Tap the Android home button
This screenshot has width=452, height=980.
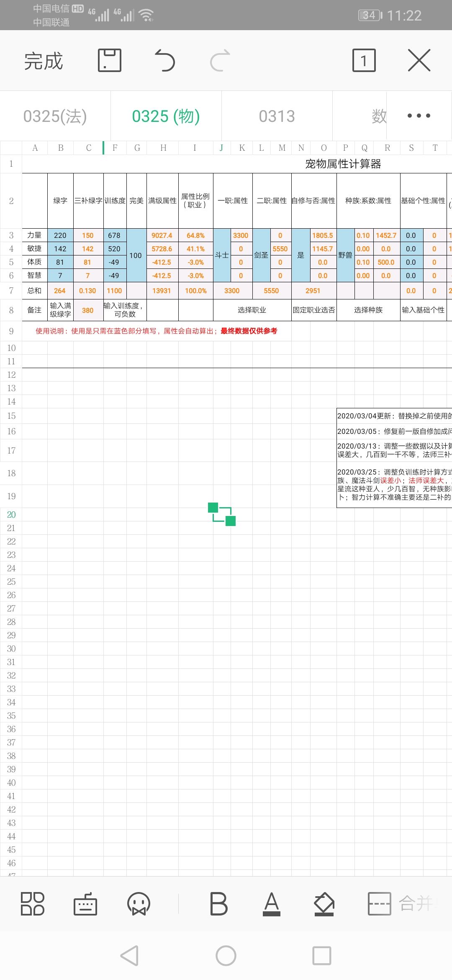point(226,956)
